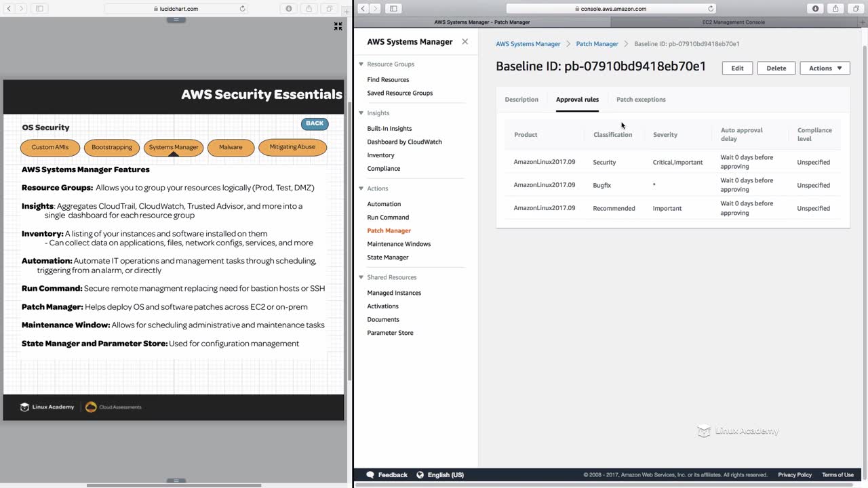868x488 pixels.
Task: Toggle the sidebar in right Safari window
Action: pos(393,9)
